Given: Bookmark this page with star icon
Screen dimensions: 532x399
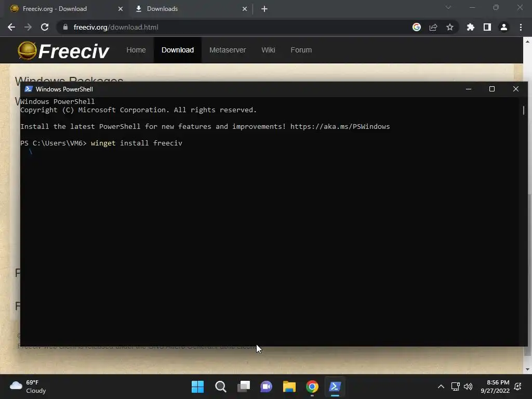Looking at the screenshot, I should point(450,27).
